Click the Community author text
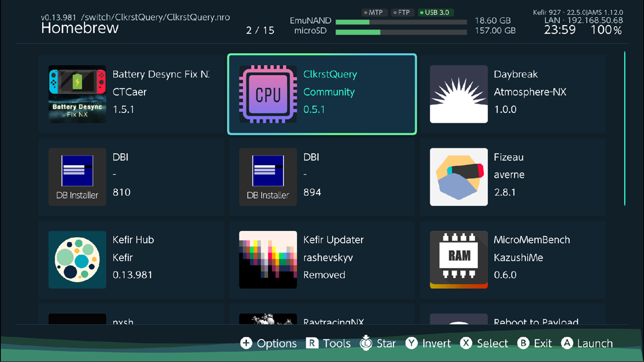The width and height of the screenshot is (644, 362). pos(329,92)
